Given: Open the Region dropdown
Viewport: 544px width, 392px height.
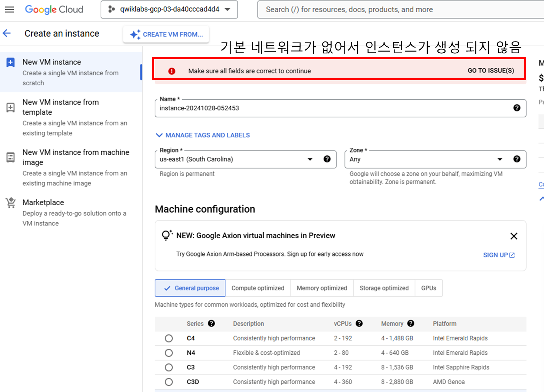Looking at the screenshot, I should click(x=246, y=159).
